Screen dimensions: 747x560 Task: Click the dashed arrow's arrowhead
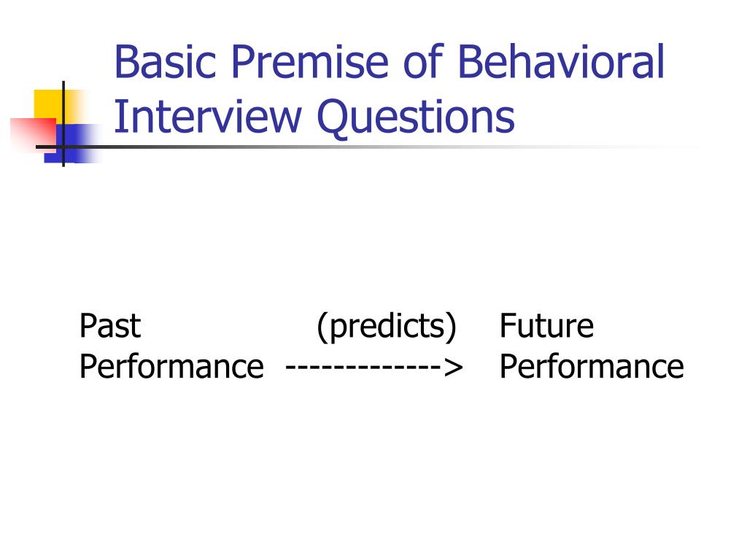454,367
